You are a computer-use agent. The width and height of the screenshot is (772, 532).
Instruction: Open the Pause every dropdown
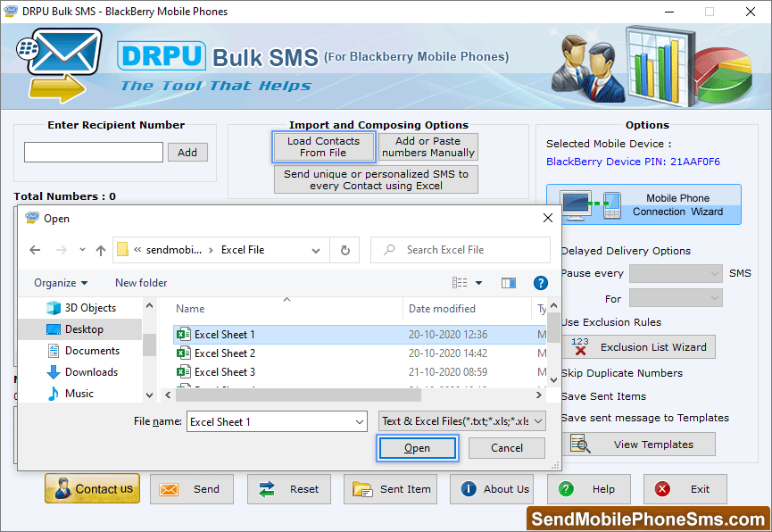tap(676, 273)
